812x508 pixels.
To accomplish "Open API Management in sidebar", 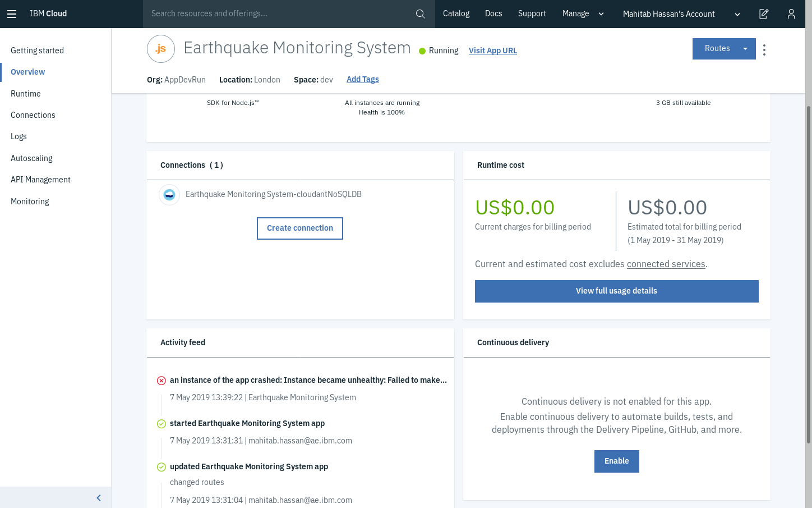I will click(40, 180).
